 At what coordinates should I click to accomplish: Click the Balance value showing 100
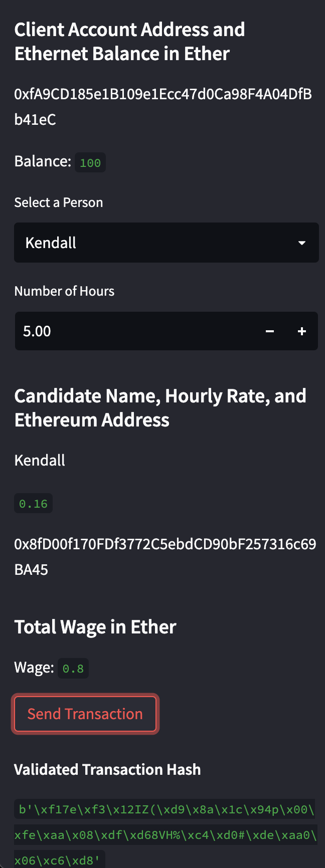pos(90,162)
